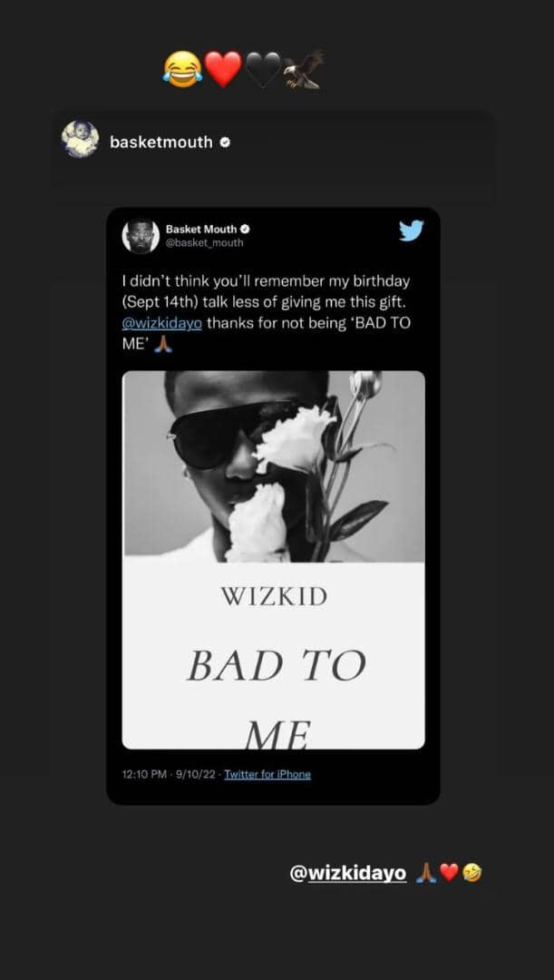Click the 'Twitter for iPhone' link

[267, 774]
